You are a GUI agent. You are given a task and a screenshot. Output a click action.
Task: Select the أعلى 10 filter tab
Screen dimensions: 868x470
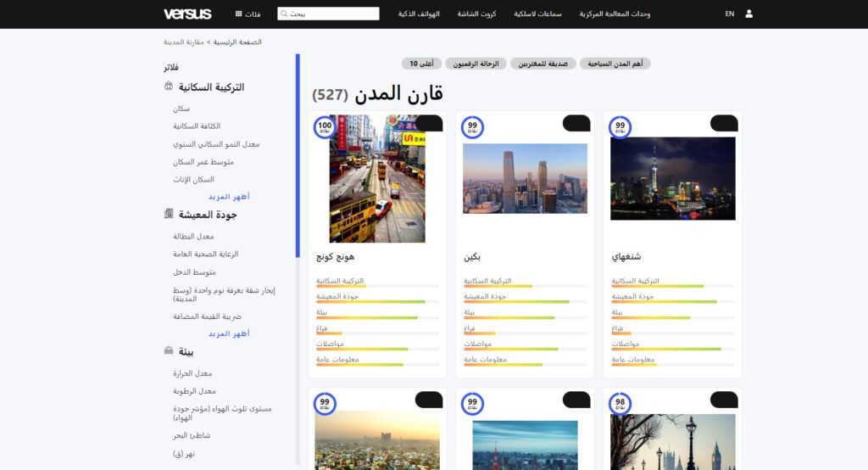[421, 64]
